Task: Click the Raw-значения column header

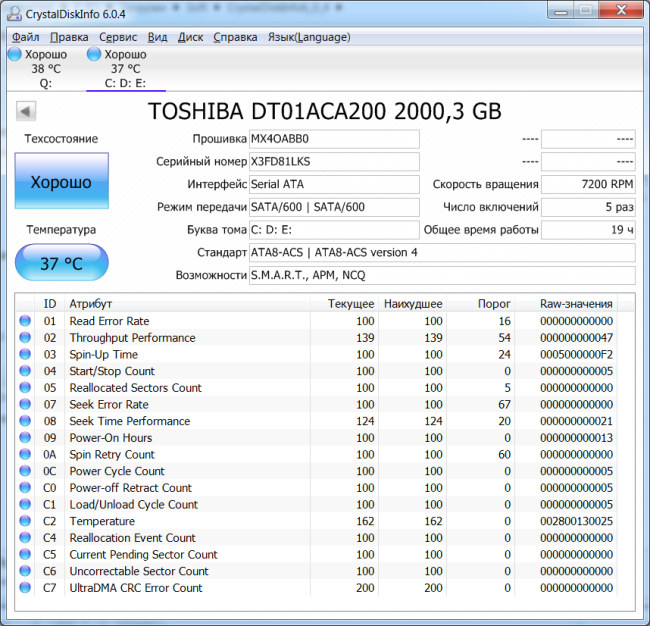Action: (576, 304)
